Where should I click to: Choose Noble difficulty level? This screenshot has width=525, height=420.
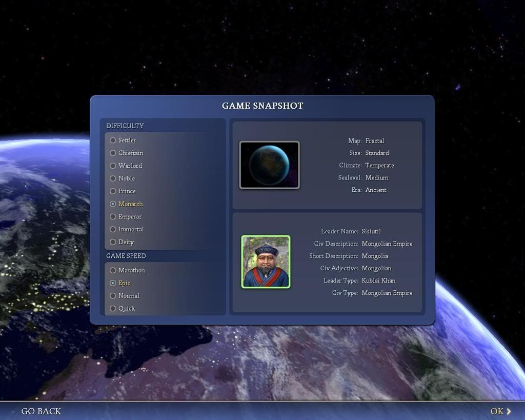click(x=123, y=178)
